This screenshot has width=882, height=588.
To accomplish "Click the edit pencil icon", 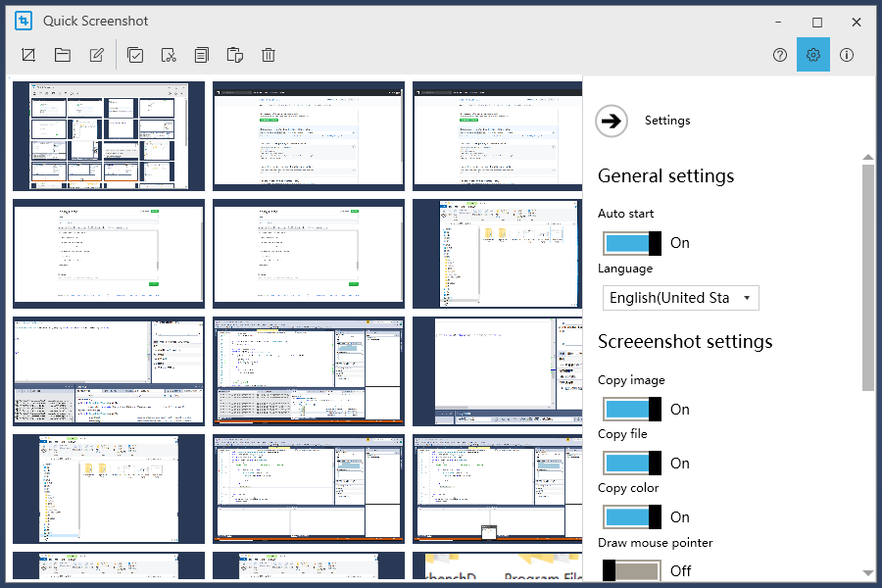I will [x=97, y=55].
